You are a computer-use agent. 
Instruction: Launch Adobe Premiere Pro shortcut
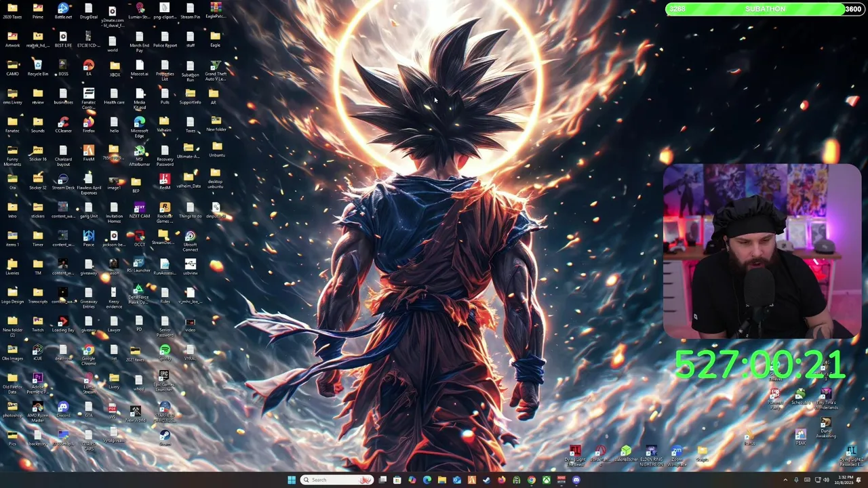[38, 383]
